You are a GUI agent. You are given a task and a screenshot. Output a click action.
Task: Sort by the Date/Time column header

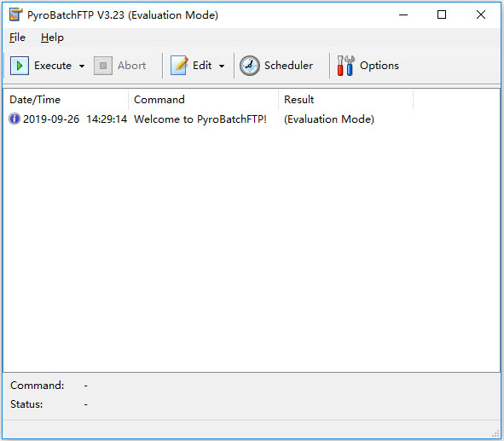click(x=66, y=100)
